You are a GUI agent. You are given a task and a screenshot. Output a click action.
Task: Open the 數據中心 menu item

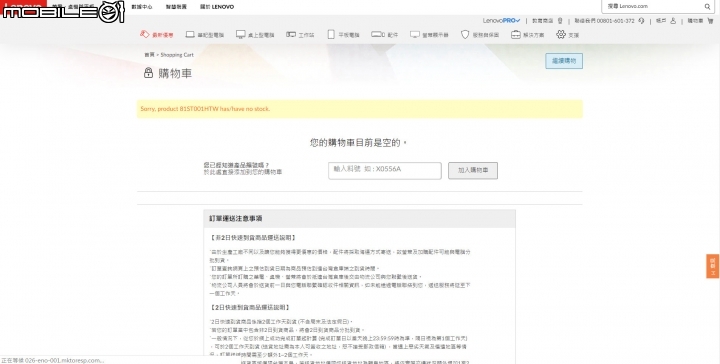[141, 7]
